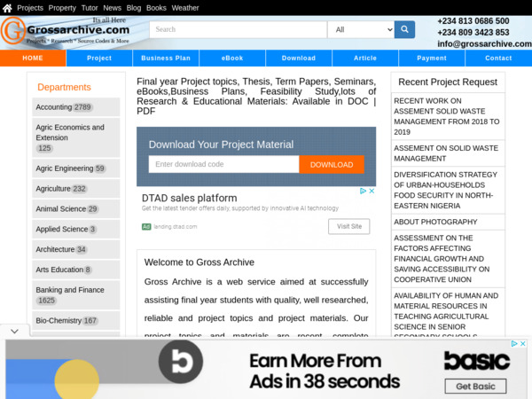Open the Accounting 2789 department
Screen dimensions: 532x399
76,107
